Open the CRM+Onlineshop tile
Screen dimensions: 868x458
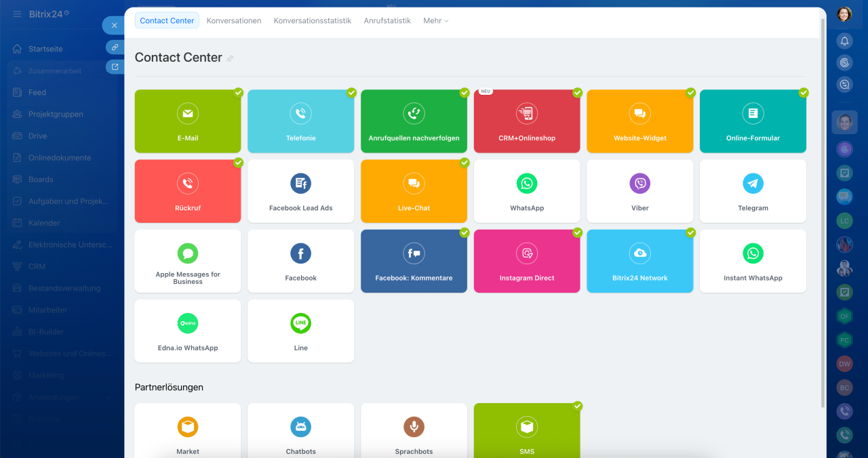click(527, 121)
